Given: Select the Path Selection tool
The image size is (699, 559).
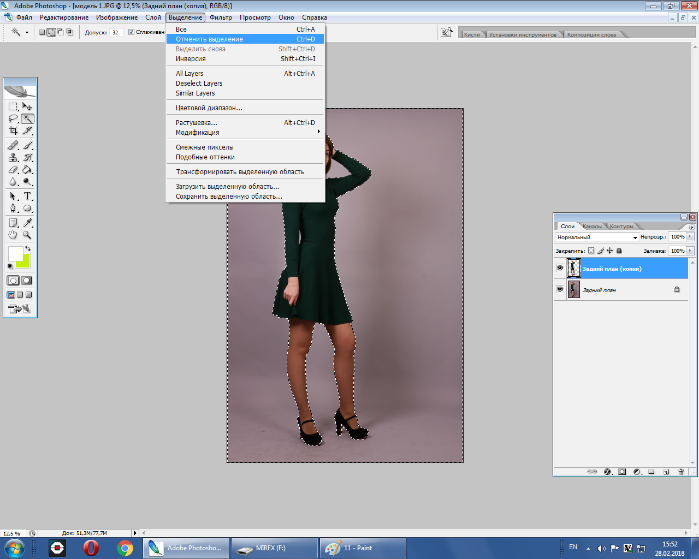Looking at the screenshot, I should pos(13,196).
